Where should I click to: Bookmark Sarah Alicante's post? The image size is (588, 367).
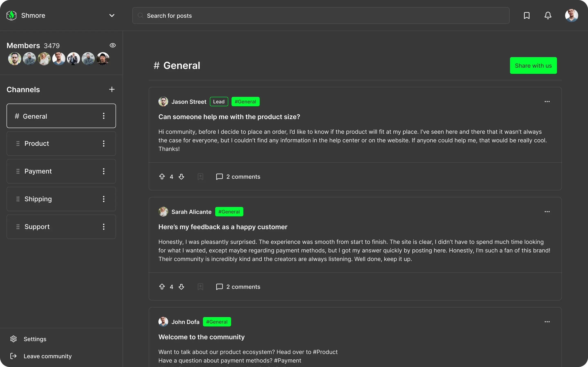pos(200,287)
